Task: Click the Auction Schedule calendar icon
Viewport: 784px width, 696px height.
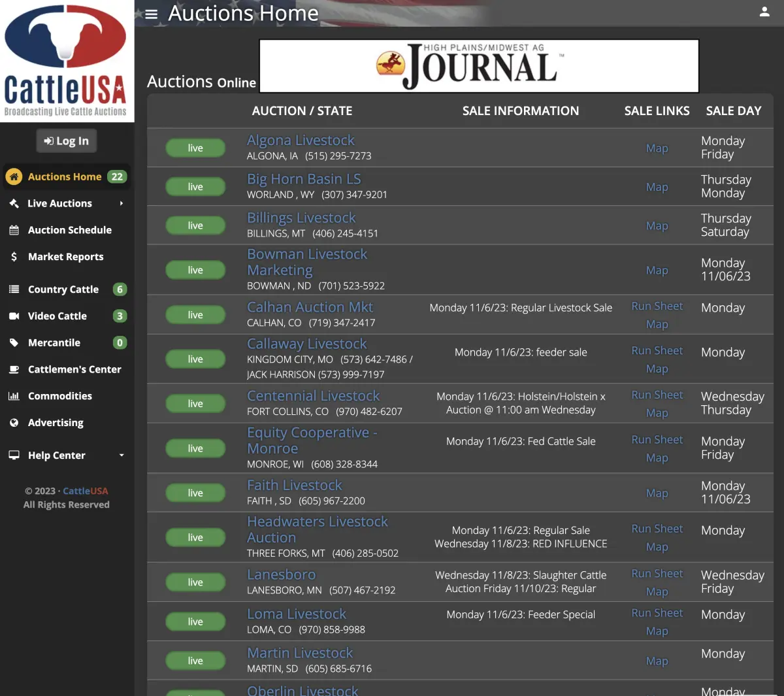Action: point(14,230)
